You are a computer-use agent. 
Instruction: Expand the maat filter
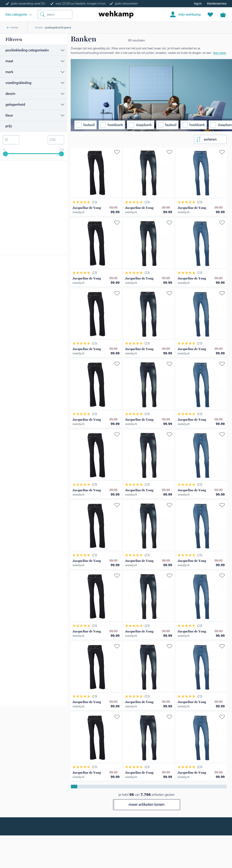(33, 61)
